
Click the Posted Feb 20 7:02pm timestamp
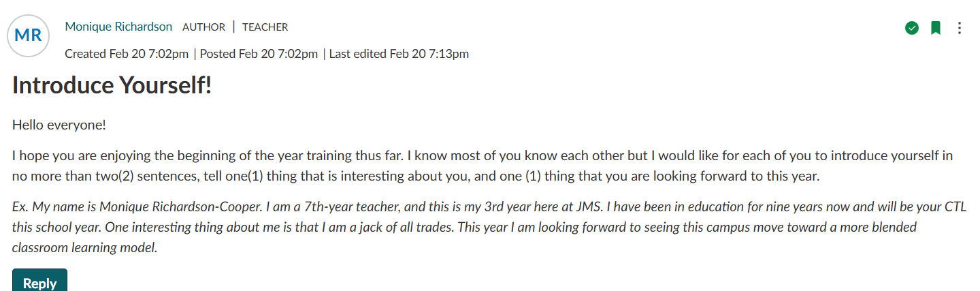(259, 54)
